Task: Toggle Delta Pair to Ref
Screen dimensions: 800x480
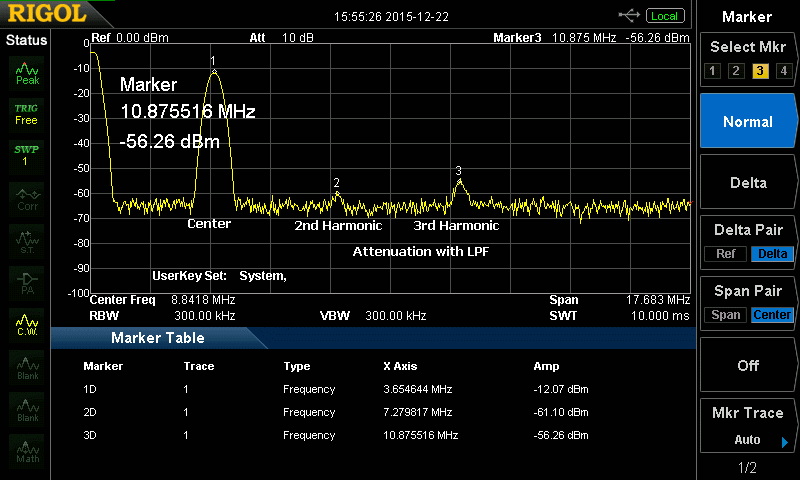Action: click(725, 254)
